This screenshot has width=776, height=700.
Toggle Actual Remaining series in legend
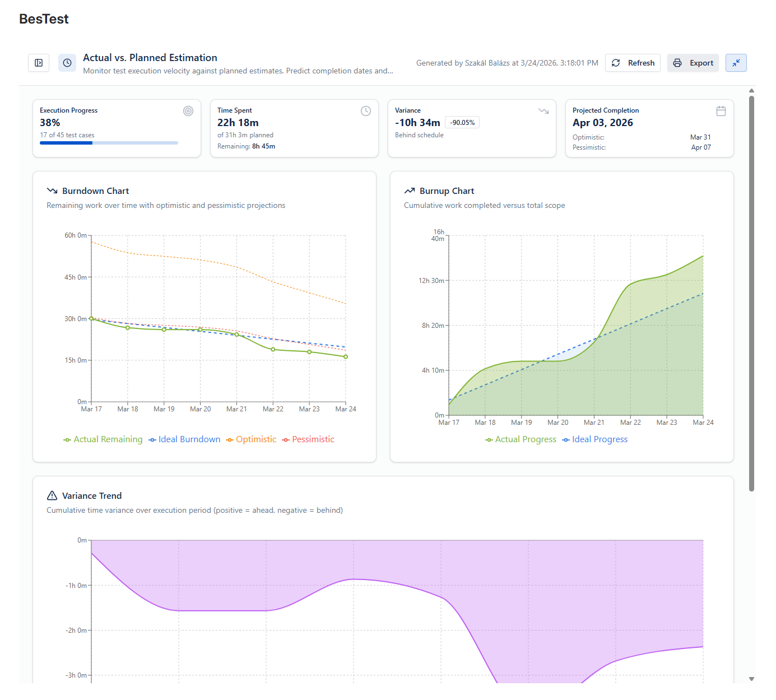103,439
